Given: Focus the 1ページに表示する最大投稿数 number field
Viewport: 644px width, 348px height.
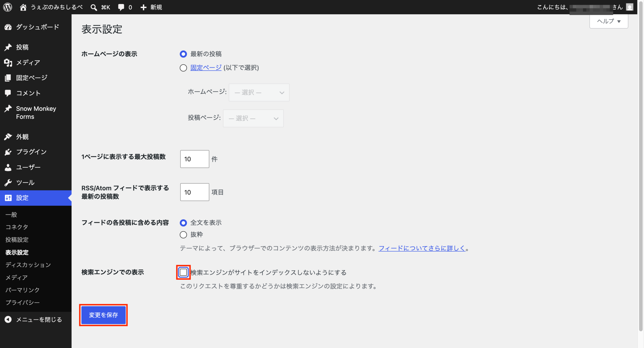Looking at the screenshot, I should coord(194,159).
